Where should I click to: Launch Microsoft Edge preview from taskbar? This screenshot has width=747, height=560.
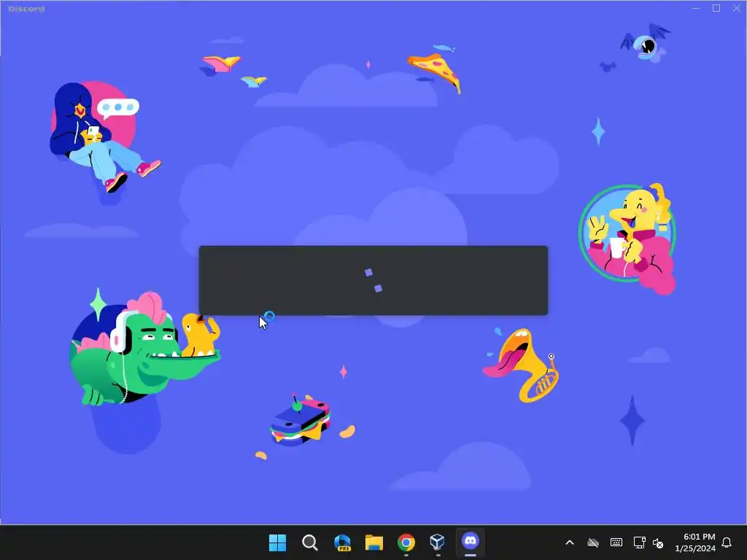(x=342, y=542)
